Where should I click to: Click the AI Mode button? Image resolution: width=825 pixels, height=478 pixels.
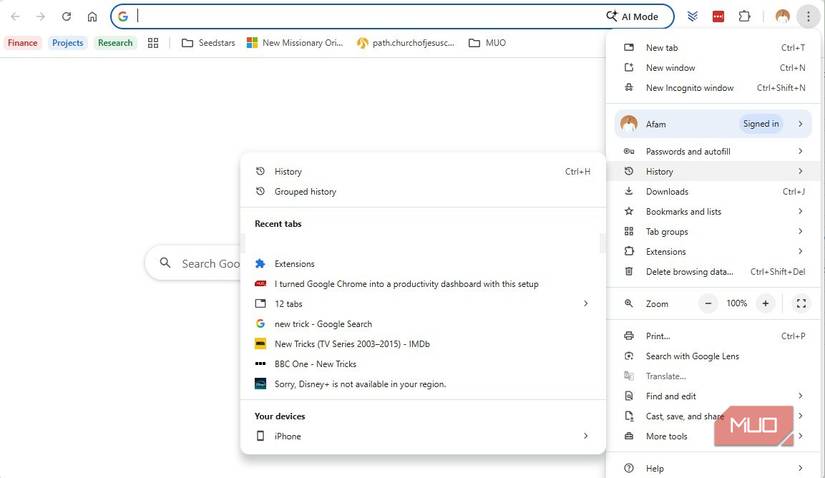tap(632, 16)
